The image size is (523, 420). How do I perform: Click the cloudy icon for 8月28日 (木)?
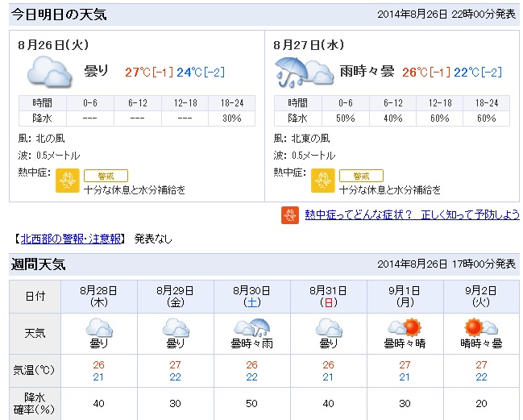[x=99, y=327]
